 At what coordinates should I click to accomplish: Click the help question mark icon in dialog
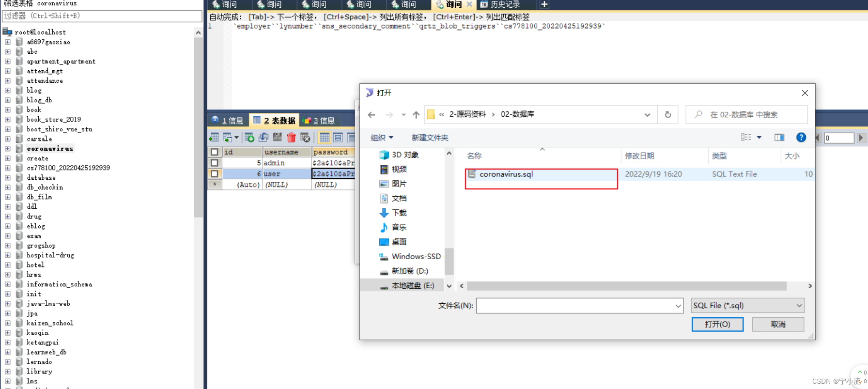[801, 138]
